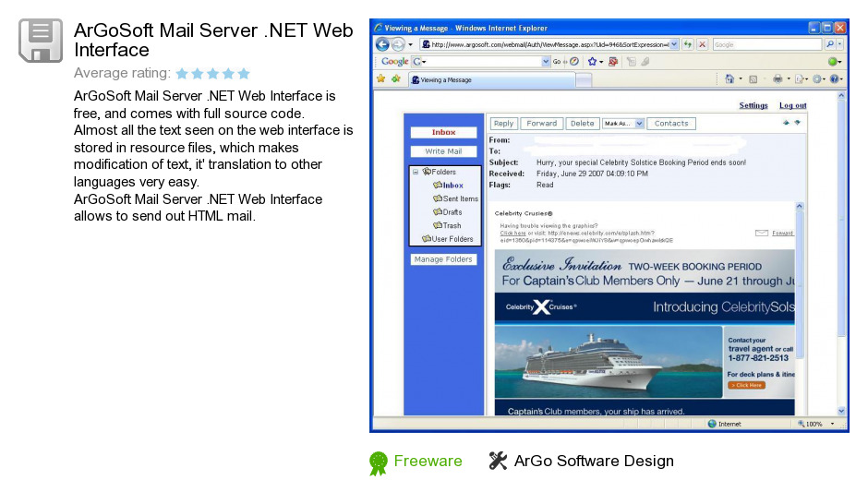
Task: Click the Manage Folders button
Action: [x=443, y=258]
